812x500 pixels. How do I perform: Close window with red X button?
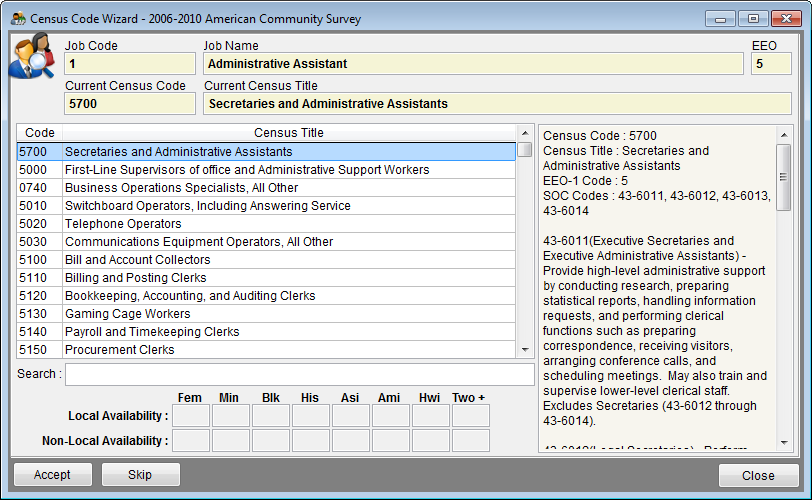[x=786, y=19]
